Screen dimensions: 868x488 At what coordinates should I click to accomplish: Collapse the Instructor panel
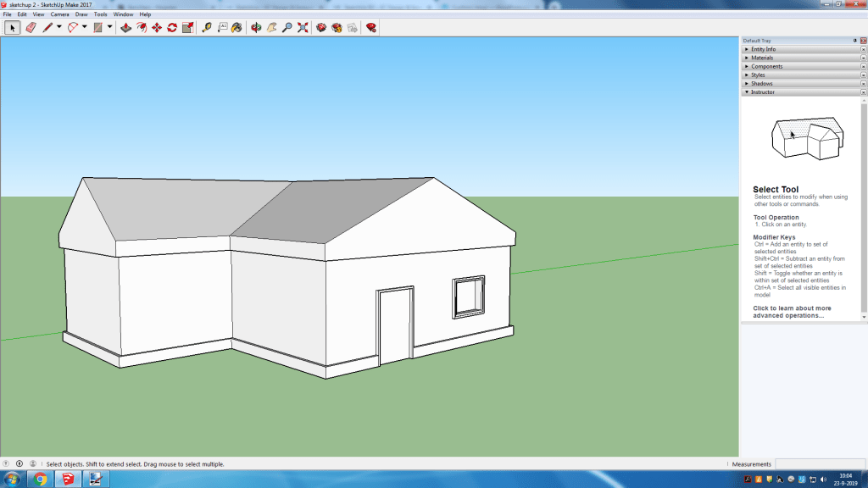tap(762, 91)
